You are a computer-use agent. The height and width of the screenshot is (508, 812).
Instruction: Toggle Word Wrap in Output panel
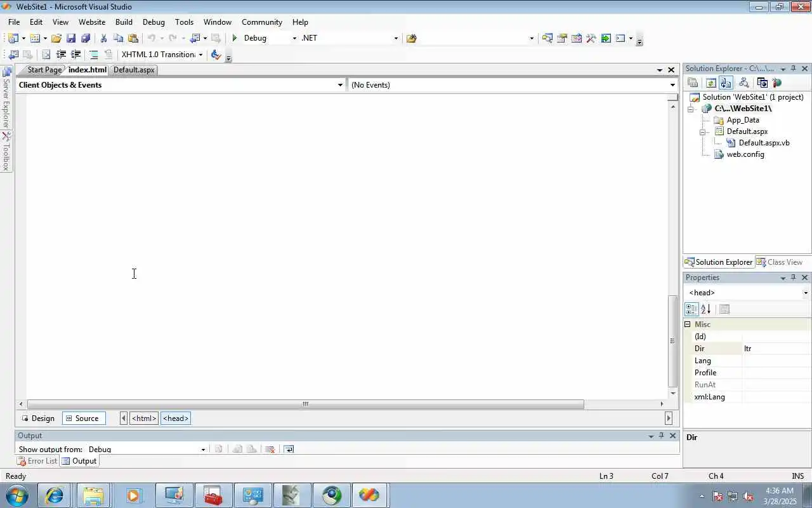[289, 449]
